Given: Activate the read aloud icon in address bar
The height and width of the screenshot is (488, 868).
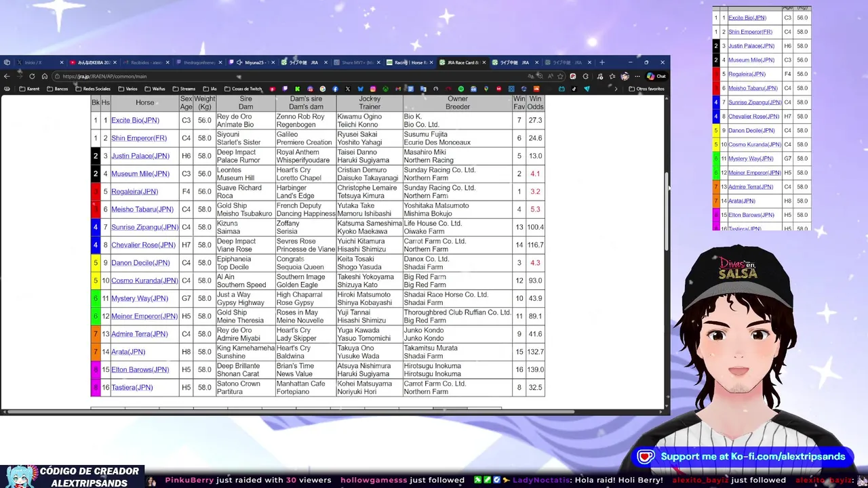Looking at the screenshot, I should 550,76.
